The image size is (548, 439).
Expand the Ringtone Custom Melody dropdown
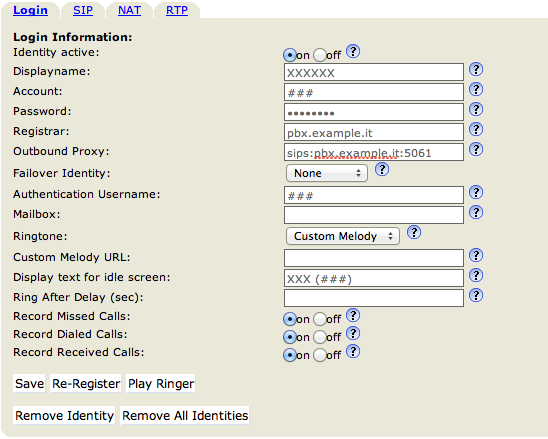click(x=343, y=236)
